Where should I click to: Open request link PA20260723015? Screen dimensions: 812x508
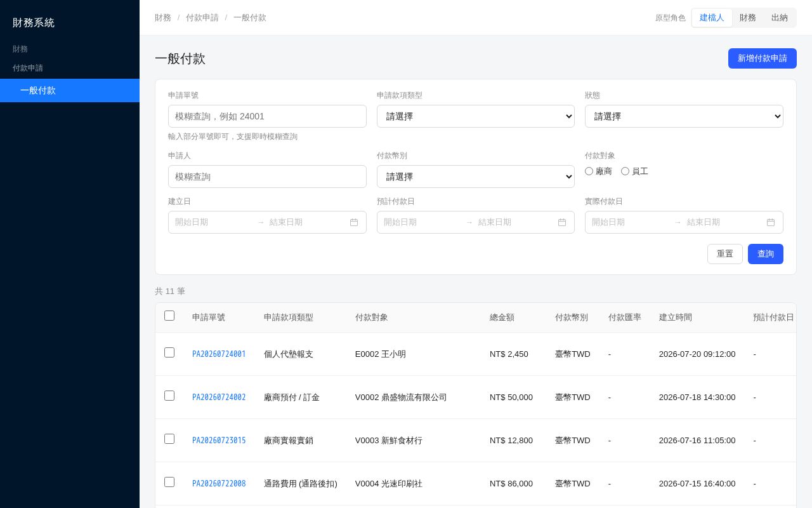tap(219, 441)
